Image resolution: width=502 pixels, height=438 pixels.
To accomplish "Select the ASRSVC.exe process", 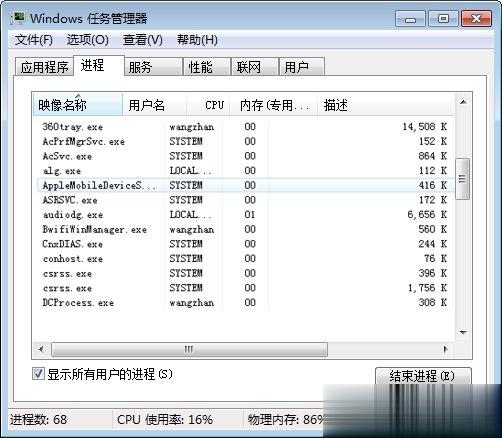I will click(245, 200).
